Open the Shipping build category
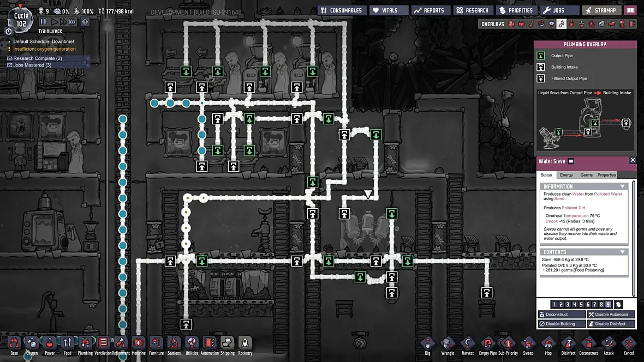 pos(227,345)
